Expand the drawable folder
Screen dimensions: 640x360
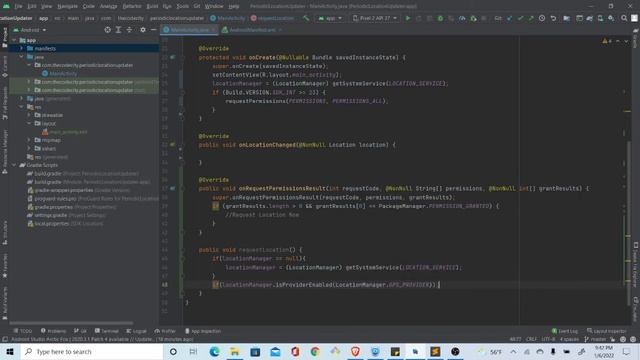tap(29, 115)
